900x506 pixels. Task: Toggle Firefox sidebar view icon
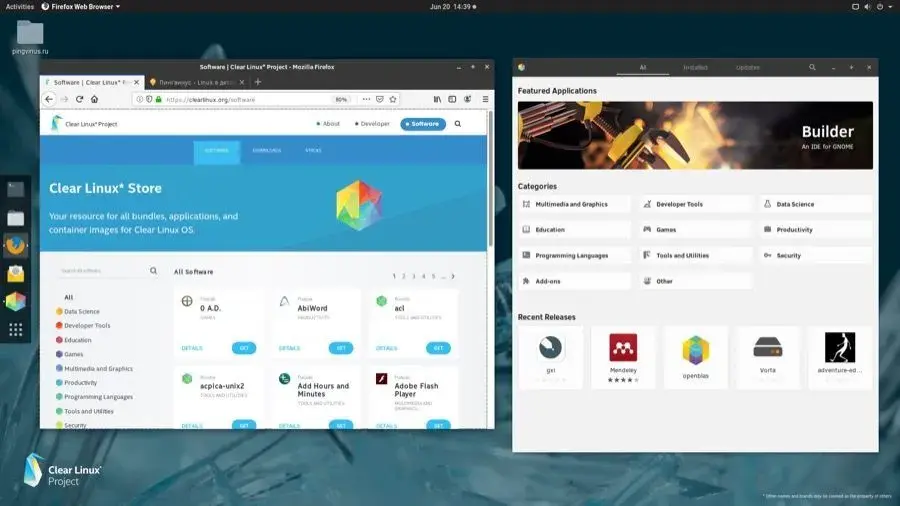pyautogui.click(x=452, y=99)
